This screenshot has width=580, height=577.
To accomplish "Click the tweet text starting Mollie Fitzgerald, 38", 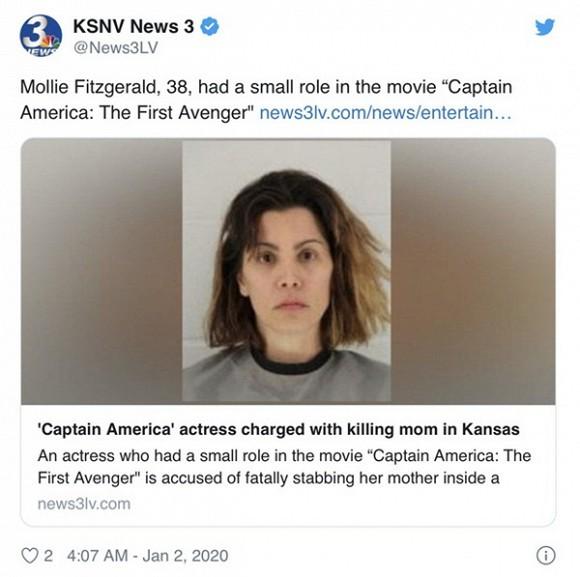I will point(266,100).
